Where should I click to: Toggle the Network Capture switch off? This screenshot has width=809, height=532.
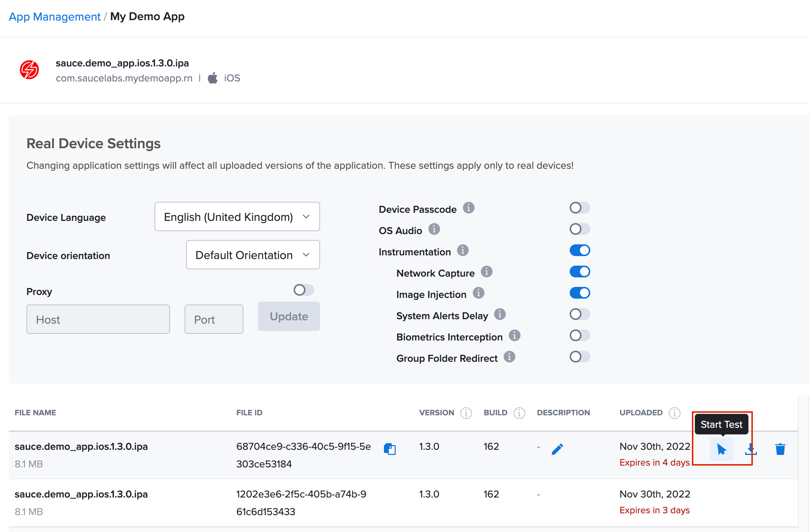[x=579, y=272]
